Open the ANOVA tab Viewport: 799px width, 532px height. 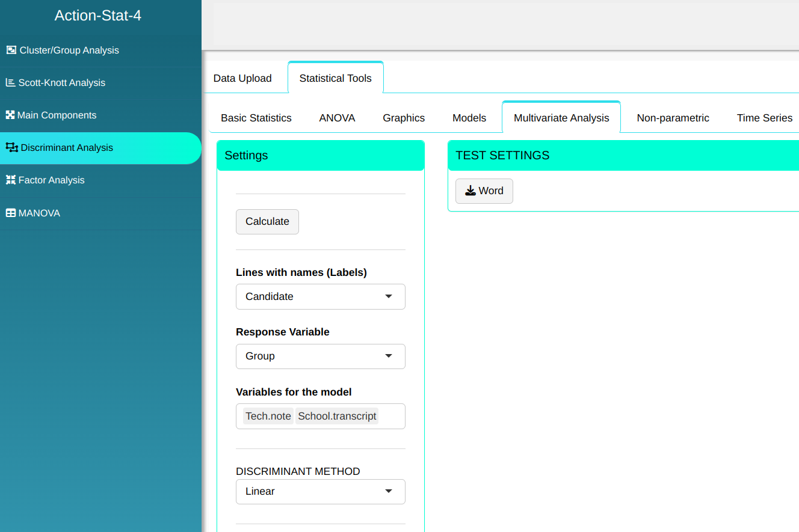click(x=337, y=118)
